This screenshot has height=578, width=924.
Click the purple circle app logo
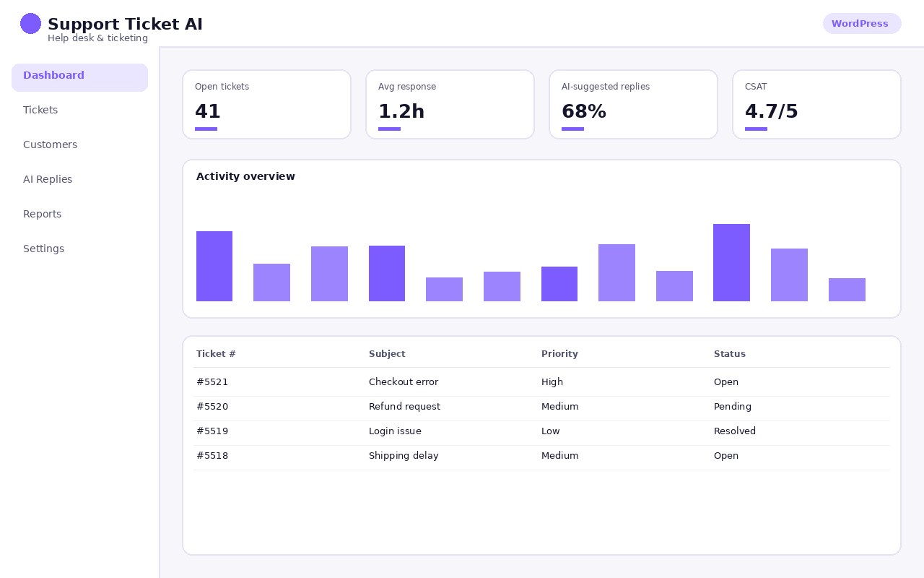point(30,23)
